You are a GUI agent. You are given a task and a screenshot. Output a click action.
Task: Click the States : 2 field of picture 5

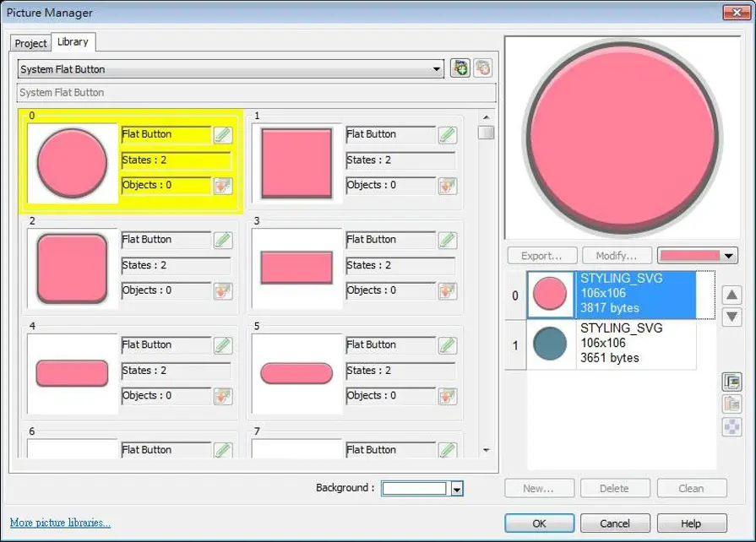pyautogui.click(x=400, y=371)
